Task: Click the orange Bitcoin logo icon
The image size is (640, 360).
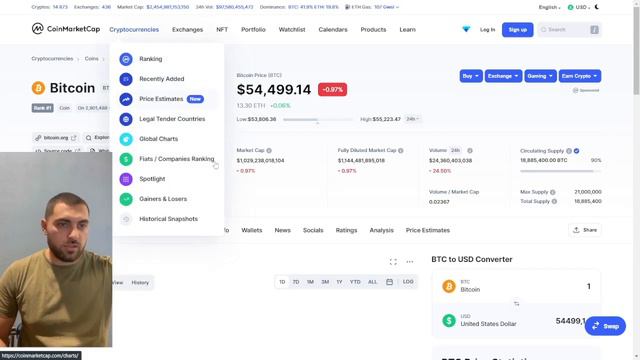Action: click(38, 88)
